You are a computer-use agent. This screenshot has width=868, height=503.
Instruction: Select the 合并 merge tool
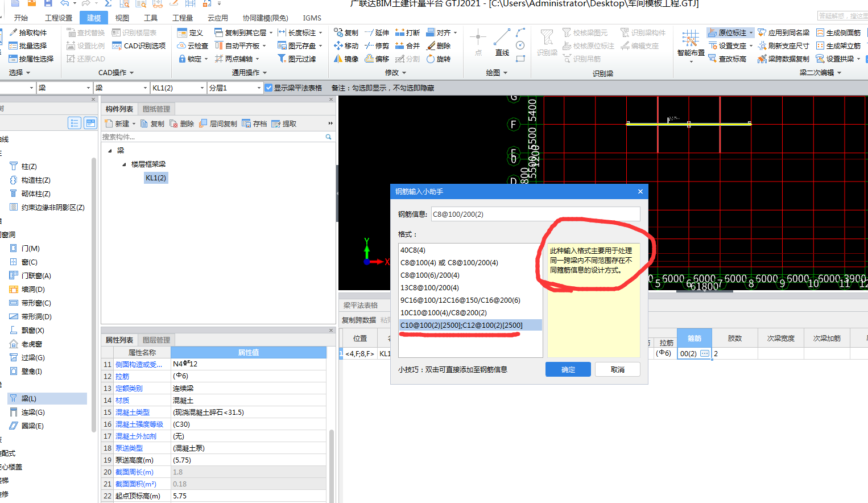408,46
